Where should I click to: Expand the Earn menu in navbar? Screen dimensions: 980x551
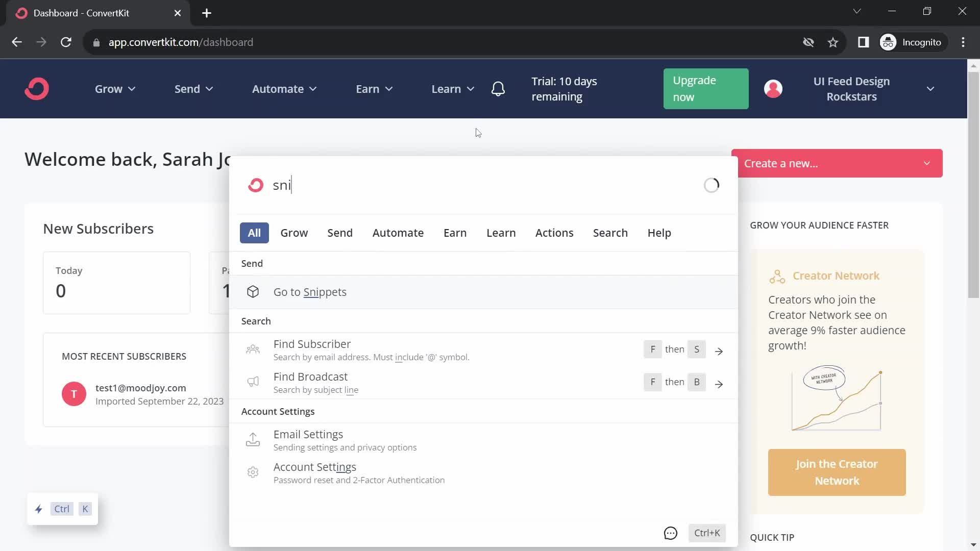[374, 89]
